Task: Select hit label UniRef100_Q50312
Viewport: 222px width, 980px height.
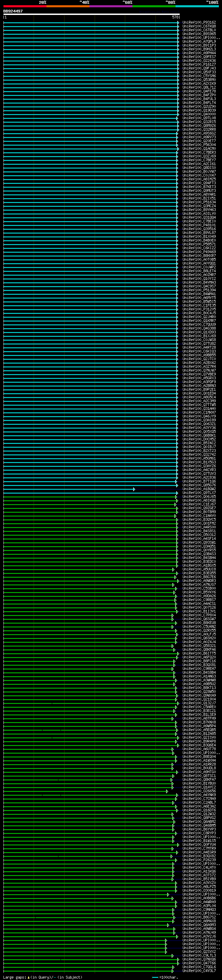Action: (199, 535)
